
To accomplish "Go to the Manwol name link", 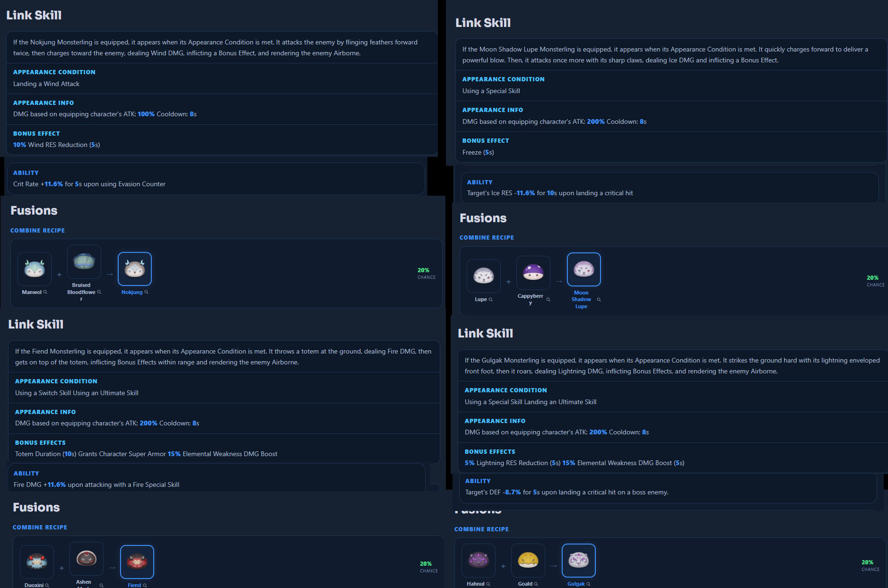I will point(32,292).
